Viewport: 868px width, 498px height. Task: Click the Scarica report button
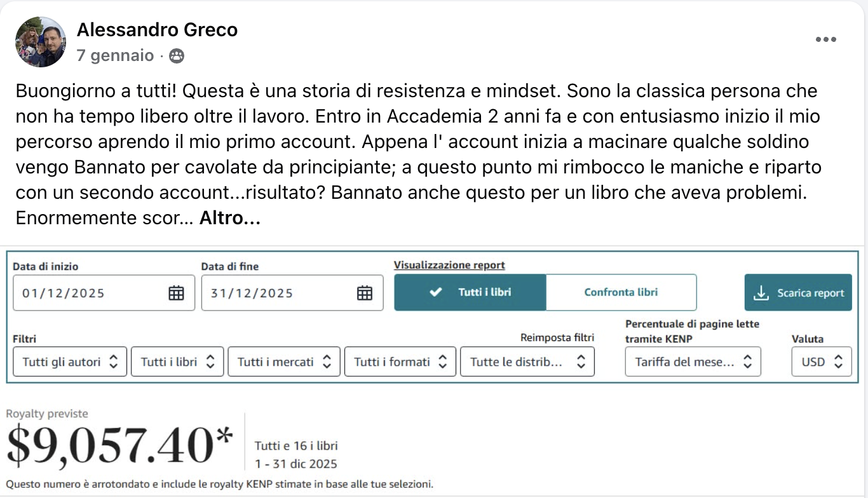[798, 293]
